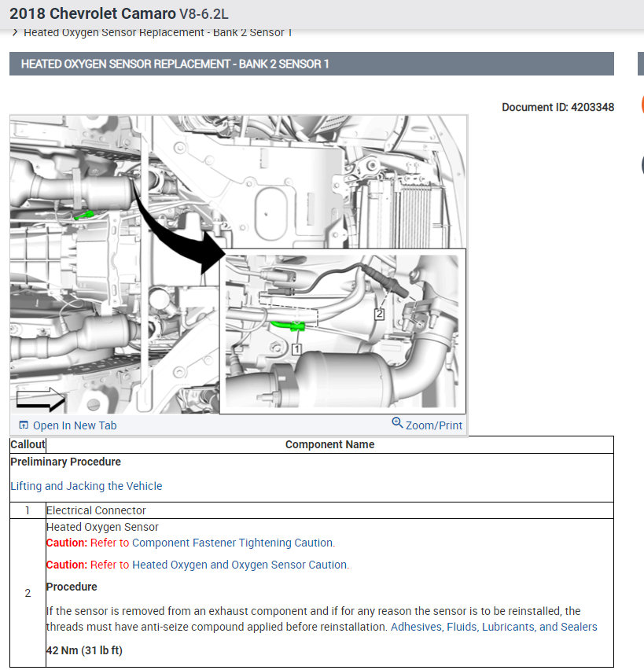644x670 pixels.
Task: Open Heated Oxygen and Oxygen Sensor Caution link
Action: pyautogui.click(x=239, y=565)
